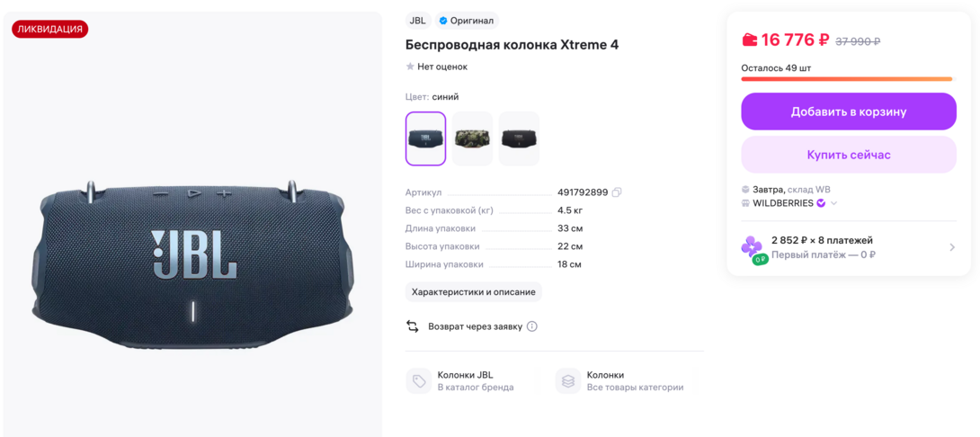This screenshot has height=437, width=980.
Task: Open installment payment details arrow
Action: coord(952,247)
